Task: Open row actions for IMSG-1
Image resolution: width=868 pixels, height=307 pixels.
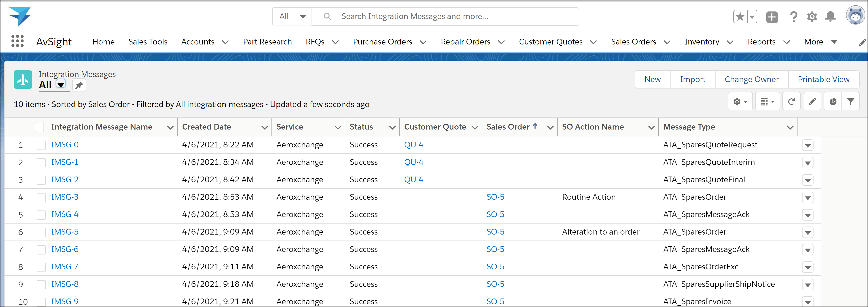Action: (x=808, y=163)
